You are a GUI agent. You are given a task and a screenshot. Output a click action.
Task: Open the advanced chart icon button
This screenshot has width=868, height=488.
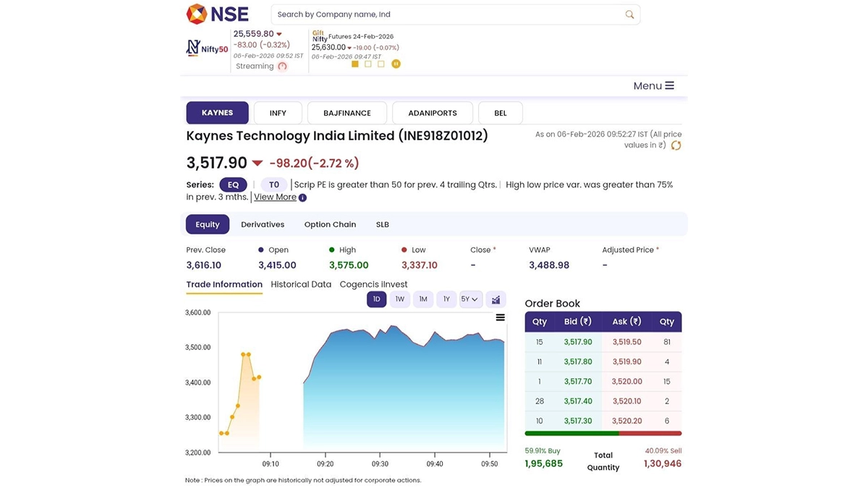click(x=495, y=299)
